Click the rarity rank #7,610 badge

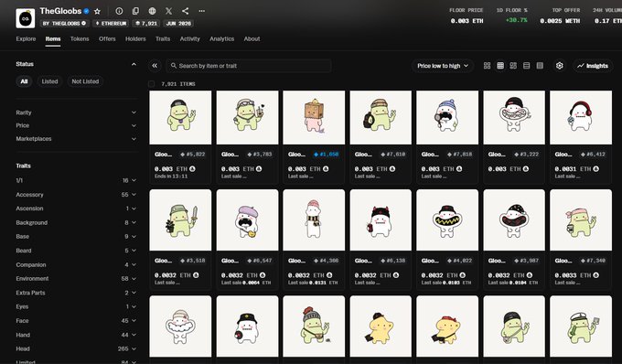click(392, 155)
